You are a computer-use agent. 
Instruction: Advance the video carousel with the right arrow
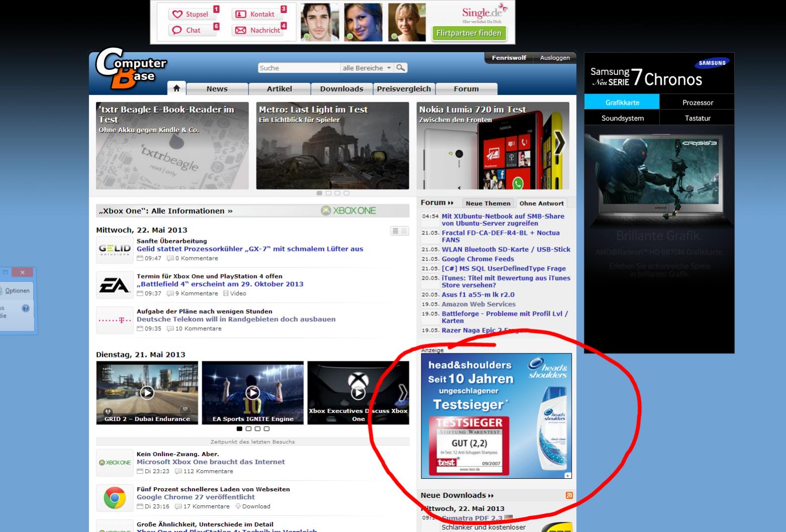pos(403,393)
